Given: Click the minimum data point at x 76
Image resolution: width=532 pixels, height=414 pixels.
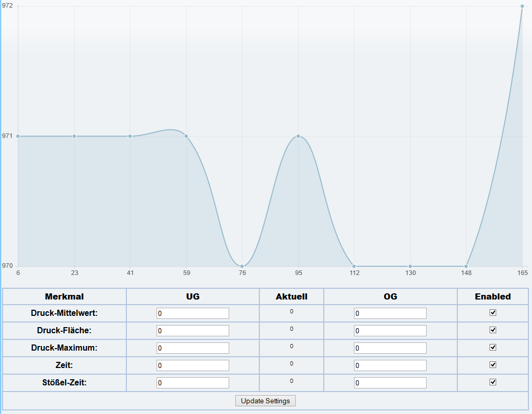Looking at the screenshot, I should pos(242,266).
